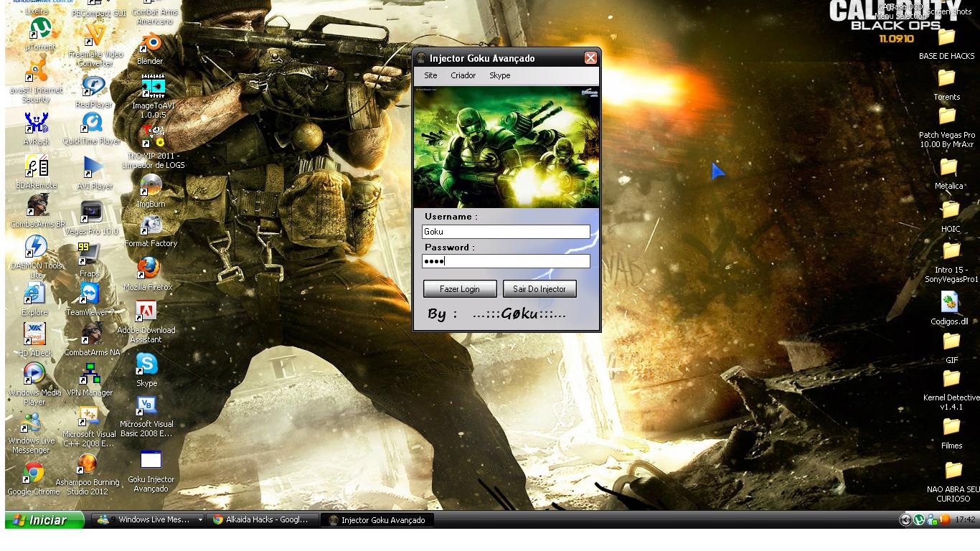Click the 17:42 clock in system tray
The height and width of the screenshot is (551, 980).
point(965,520)
